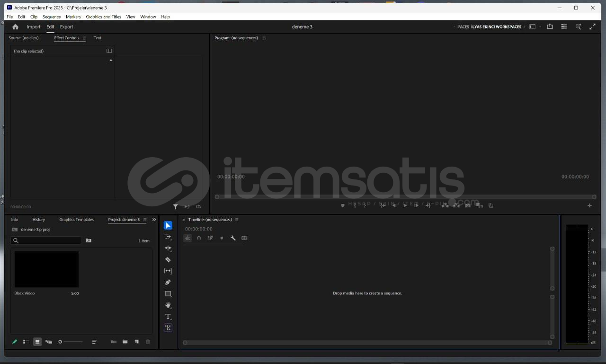Expand hidden panel tabs with double chevron
The height and width of the screenshot is (364, 606).
pyautogui.click(x=154, y=220)
